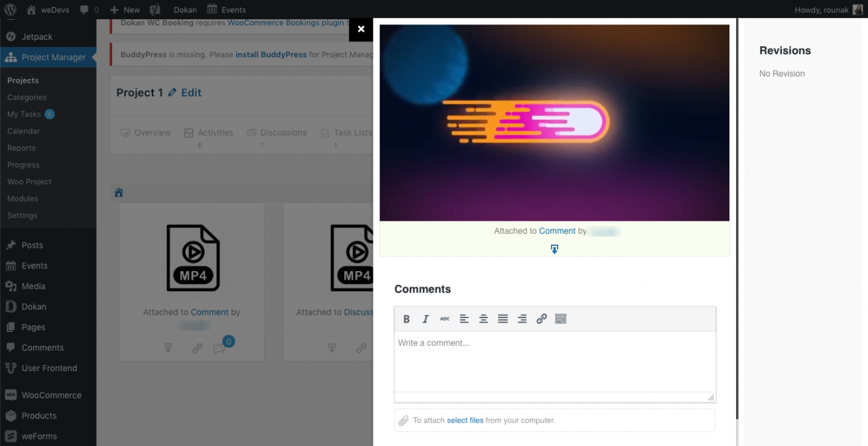This screenshot has height=446, width=868.
Task: Open User Frontend in sidebar
Action: coord(48,368)
